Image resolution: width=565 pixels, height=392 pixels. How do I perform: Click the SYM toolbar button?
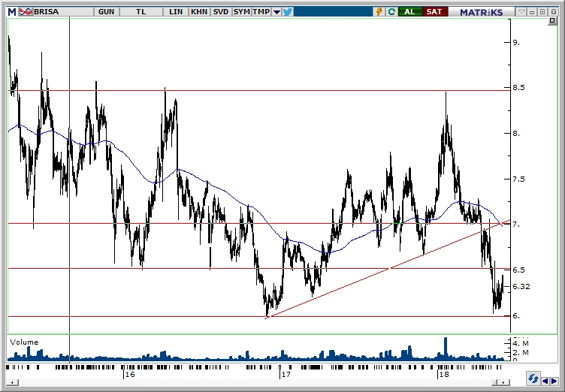241,12
